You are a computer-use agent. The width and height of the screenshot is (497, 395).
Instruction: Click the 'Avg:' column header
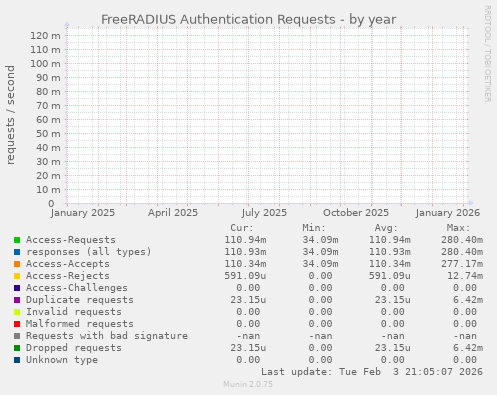(x=386, y=228)
